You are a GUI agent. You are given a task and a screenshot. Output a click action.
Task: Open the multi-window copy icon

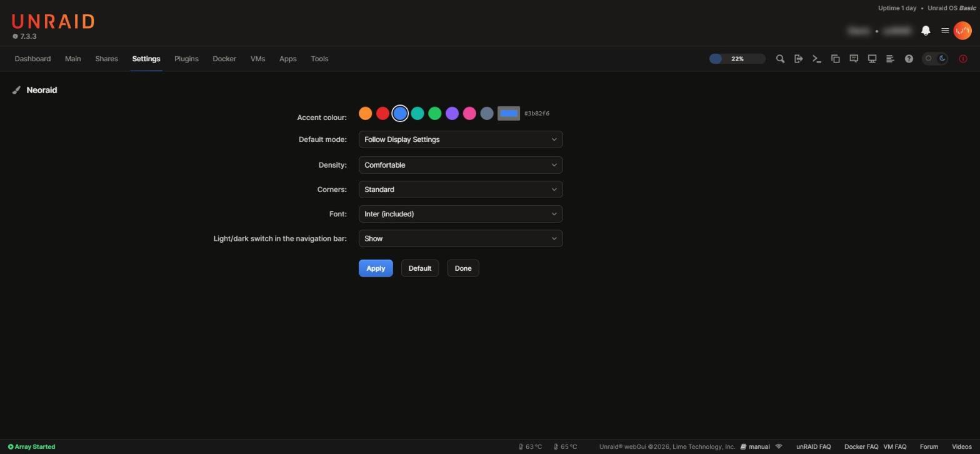[835, 59]
